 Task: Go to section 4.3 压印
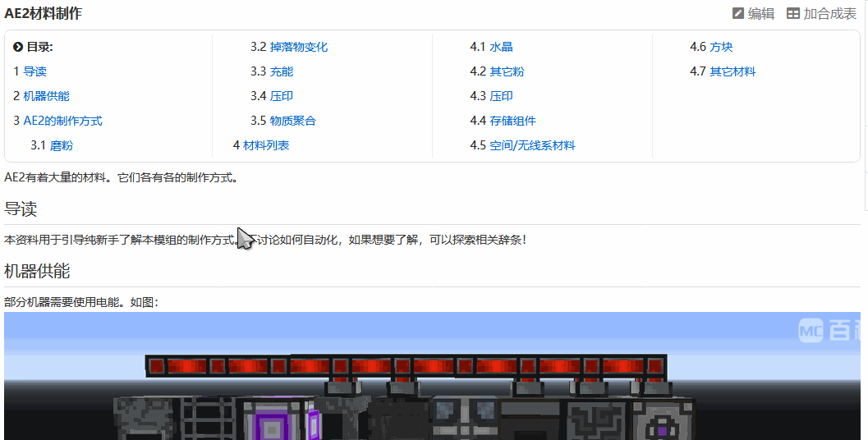(501, 96)
